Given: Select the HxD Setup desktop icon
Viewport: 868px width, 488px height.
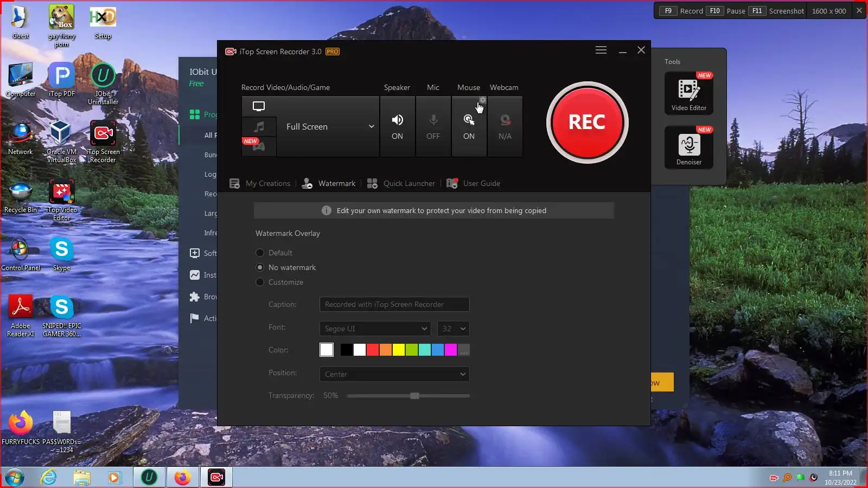Looking at the screenshot, I should tap(103, 22).
